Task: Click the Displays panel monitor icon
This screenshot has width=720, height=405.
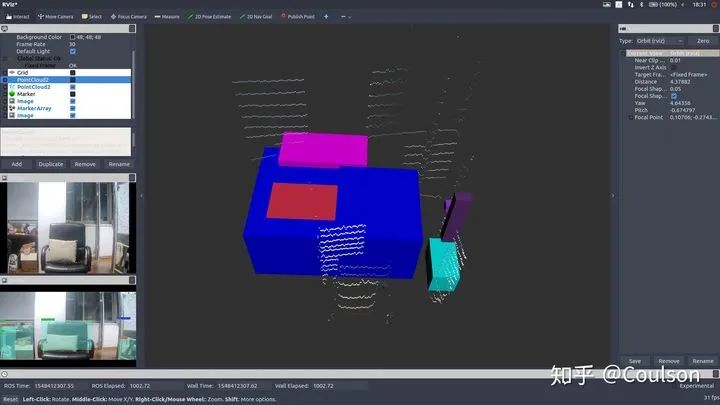Action: coord(5,28)
